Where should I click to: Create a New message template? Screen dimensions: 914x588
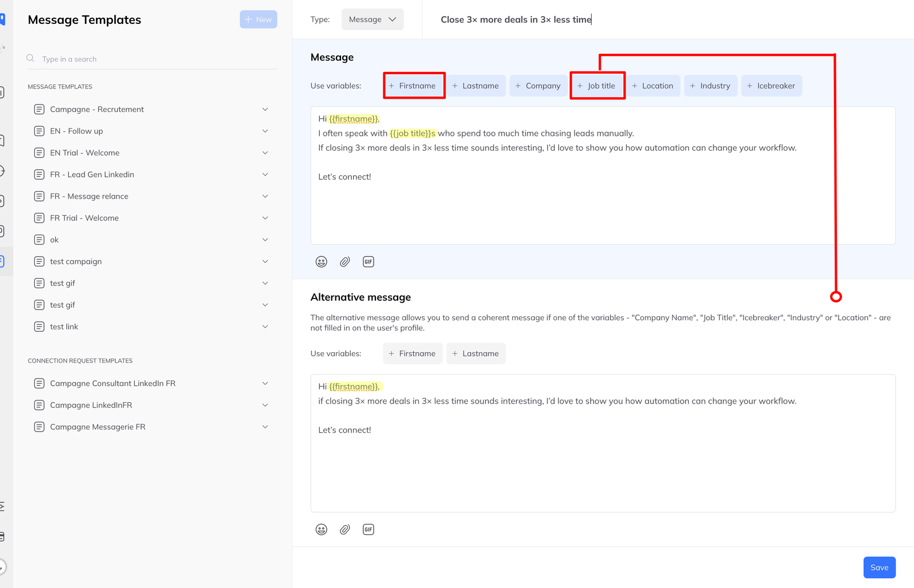pos(258,19)
